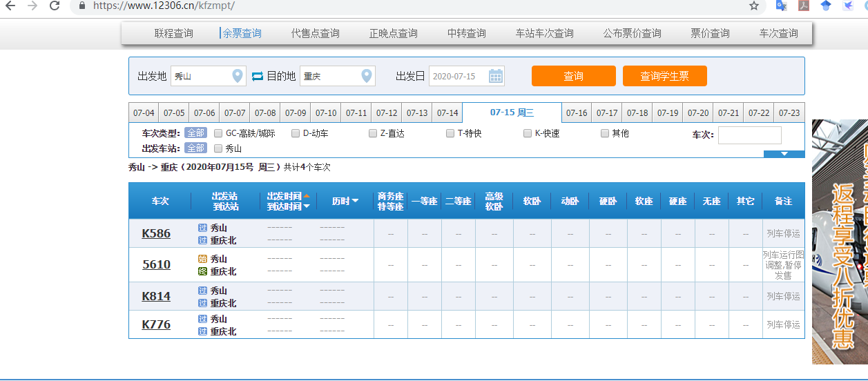The height and width of the screenshot is (381, 868).
Task: Open the blue graduation cap extension
Action: 826,6
